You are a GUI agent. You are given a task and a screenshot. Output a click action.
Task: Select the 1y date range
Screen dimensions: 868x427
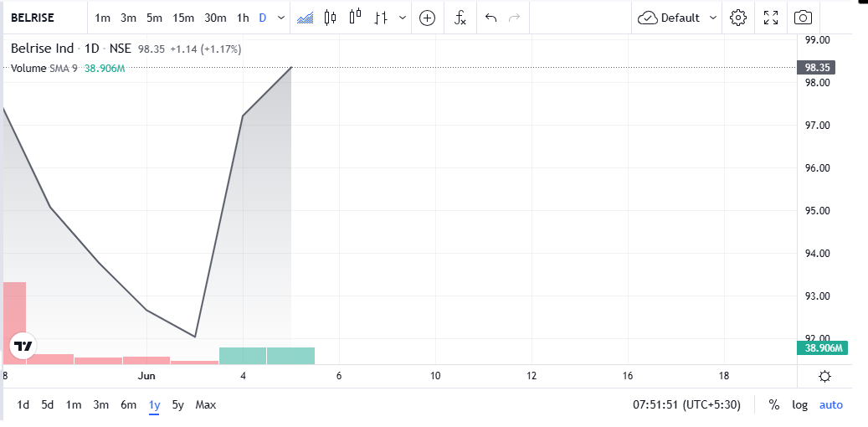pyautogui.click(x=155, y=405)
